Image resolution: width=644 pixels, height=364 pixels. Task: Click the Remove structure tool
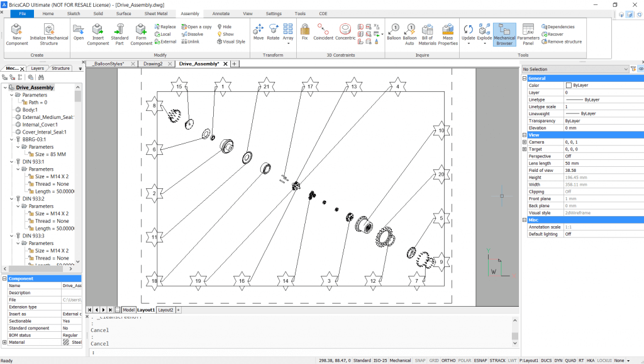(562, 42)
